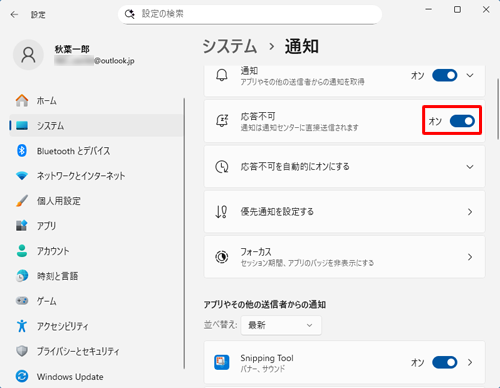The width and height of the screenshot is (500, 388).
Task: Click the network Wi-Fi icon in sidebar
Action: click(22, 176)
